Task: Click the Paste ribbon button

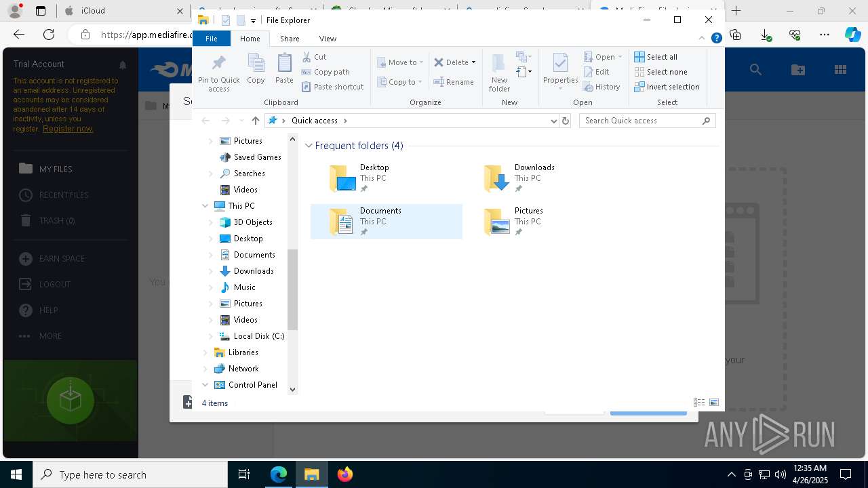Action: pyautogui.click(x=284, y=68)
